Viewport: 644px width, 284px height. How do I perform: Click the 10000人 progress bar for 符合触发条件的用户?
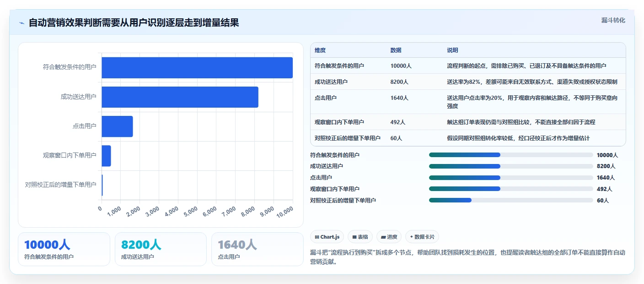click(x=511, y=155)
